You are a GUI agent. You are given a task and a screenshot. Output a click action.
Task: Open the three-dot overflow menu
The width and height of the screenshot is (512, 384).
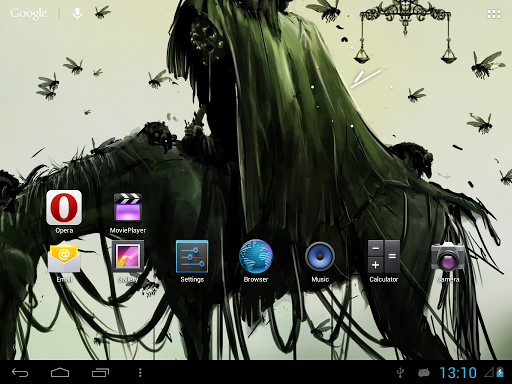140,372
